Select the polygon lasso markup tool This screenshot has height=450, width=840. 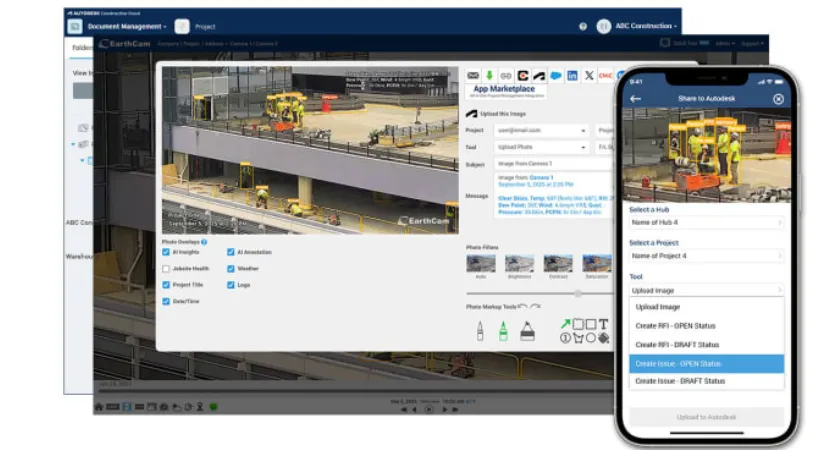(x=578, y=338)
